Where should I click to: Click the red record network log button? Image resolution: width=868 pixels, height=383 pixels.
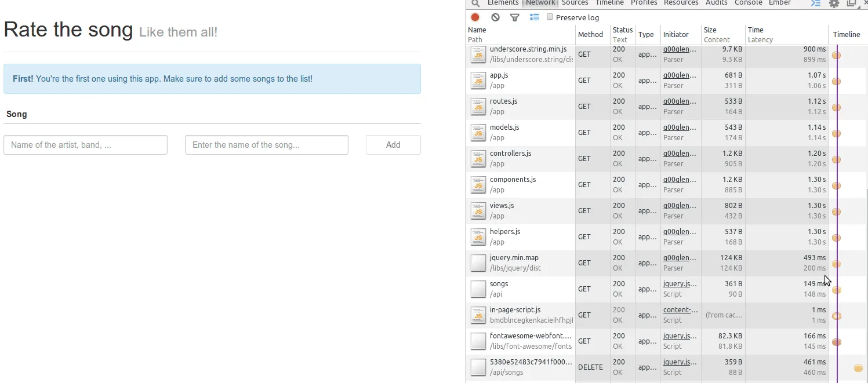click(475, 17)
